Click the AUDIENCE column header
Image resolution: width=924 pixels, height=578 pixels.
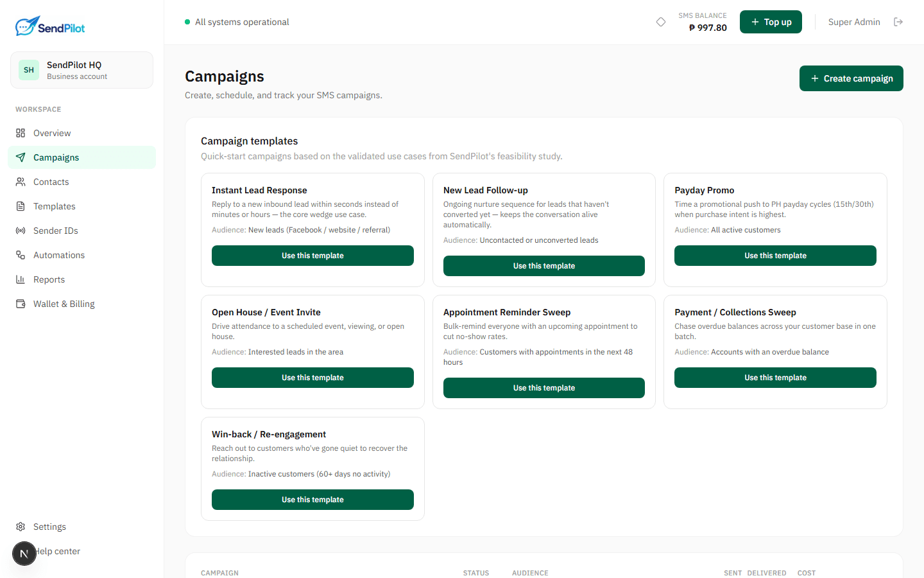[x=530, y=573]
